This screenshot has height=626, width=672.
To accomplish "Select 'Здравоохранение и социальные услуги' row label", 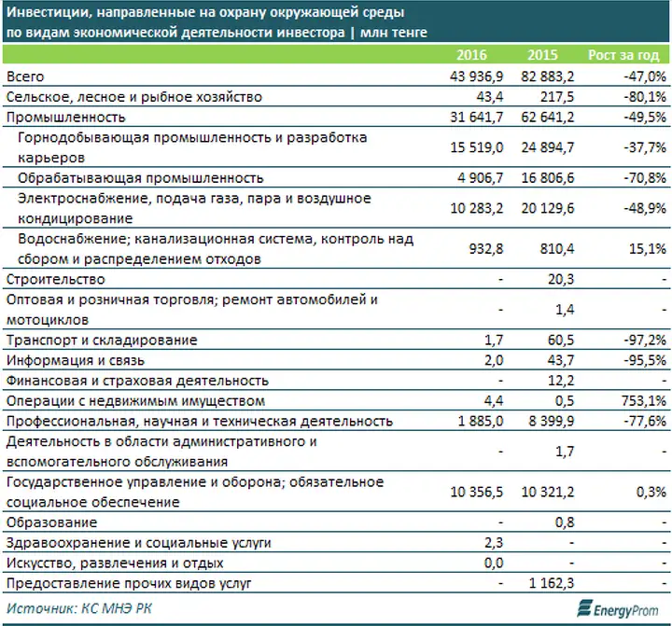I will click(139, 543).
